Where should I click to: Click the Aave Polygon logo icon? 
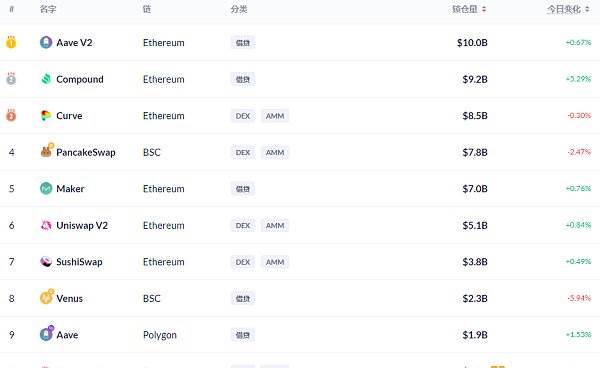click(47, 333)
